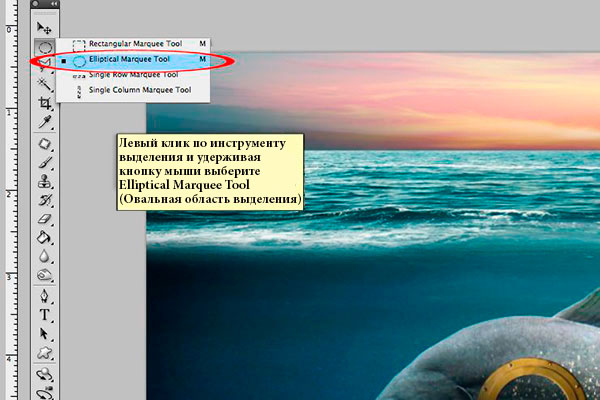
Task: Choose Single Column Marquee Tool from flyout
Action: [x=133, y=90]
